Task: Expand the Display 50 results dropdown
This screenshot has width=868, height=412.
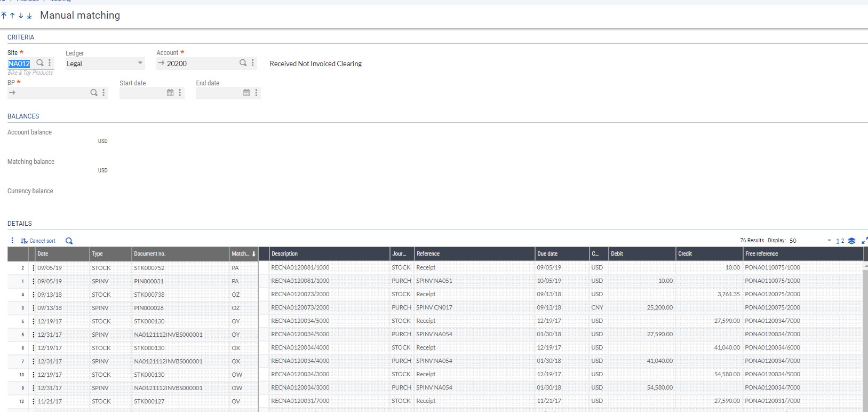Action: point(829,241)
